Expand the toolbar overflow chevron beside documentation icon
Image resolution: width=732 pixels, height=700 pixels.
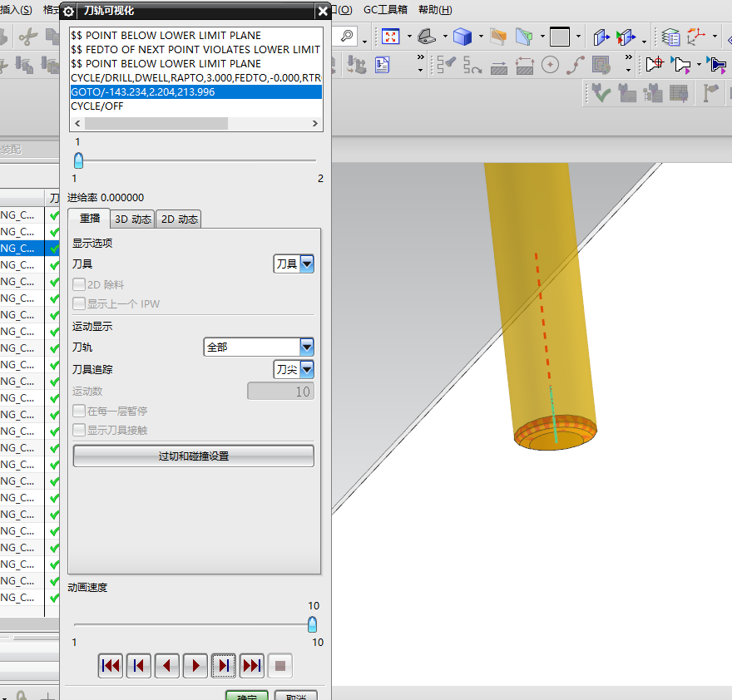click(421, 63)
